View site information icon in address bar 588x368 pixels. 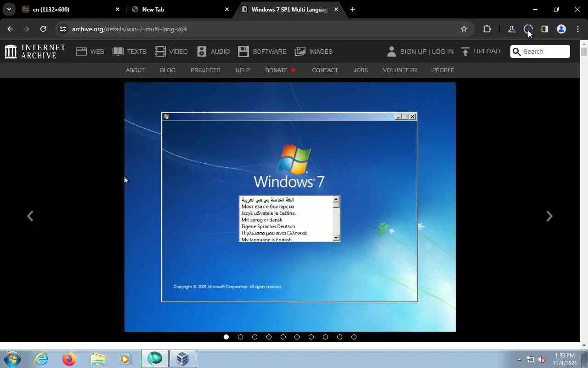pos(63,29)
